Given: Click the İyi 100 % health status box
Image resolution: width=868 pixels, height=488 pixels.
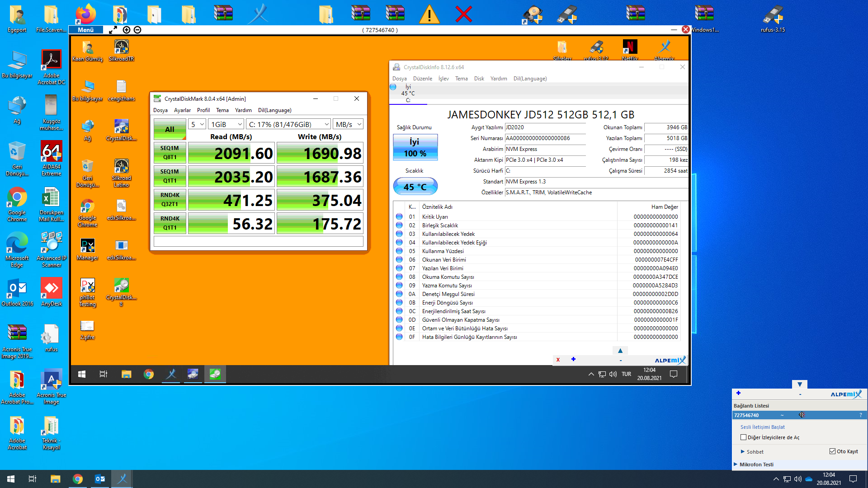Looking at the screenshot, I should (415, 147).
